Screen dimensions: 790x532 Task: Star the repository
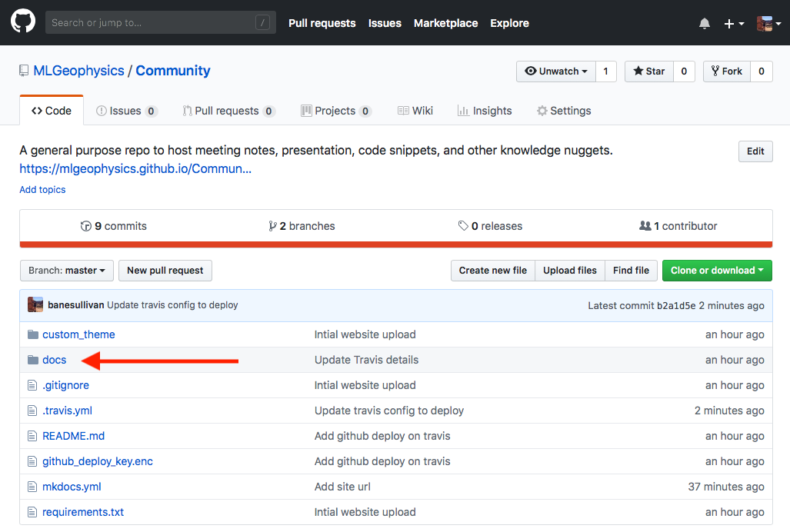click(x=649, y=71)
